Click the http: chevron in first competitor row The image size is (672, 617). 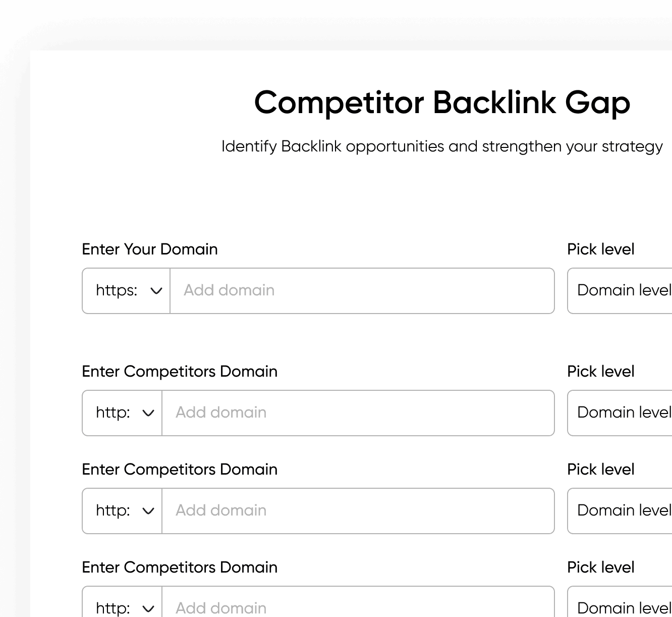click(148, 413)
